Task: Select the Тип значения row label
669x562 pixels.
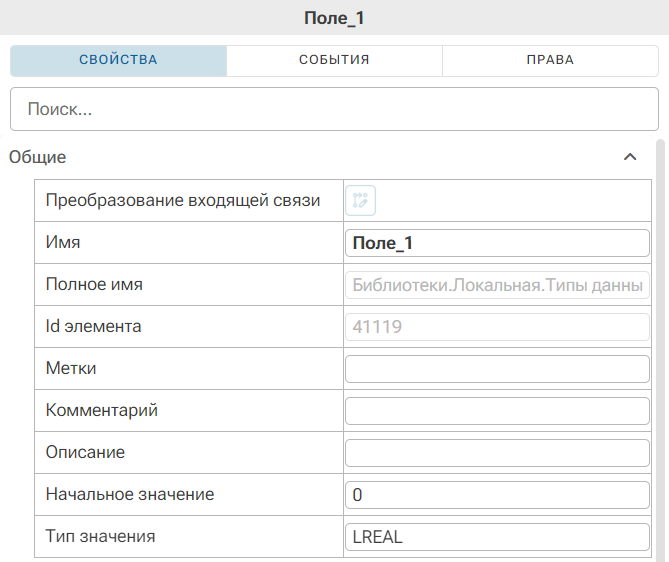Action: [x=100, y=536]
